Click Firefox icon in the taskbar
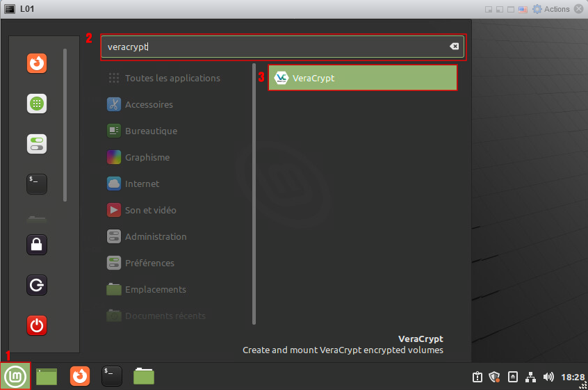Image resolution: width=588 pixels, height=390 pixels. click(x=80, y=376)
